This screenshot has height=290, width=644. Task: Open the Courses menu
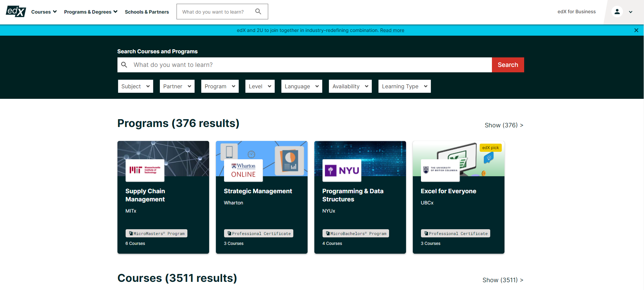point(44,12)
